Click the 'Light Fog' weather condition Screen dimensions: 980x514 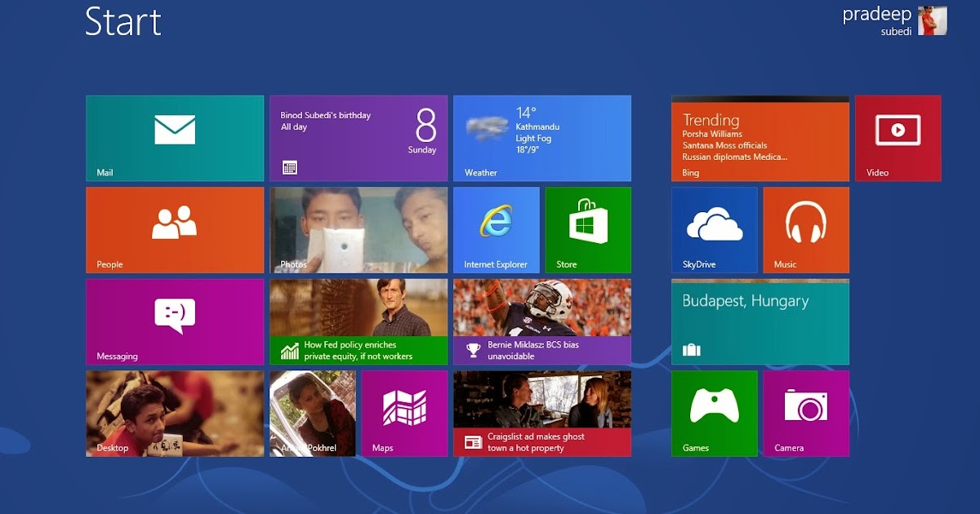533,139
